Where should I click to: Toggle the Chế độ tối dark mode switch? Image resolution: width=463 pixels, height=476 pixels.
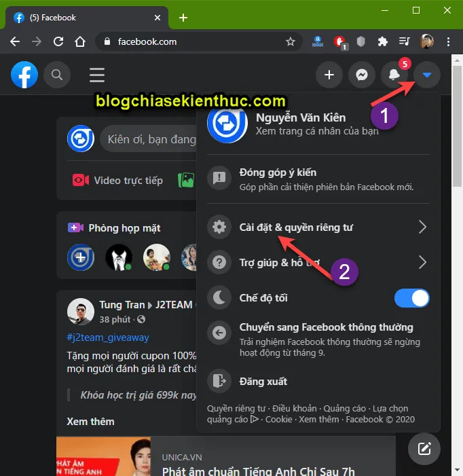point(411,298)
